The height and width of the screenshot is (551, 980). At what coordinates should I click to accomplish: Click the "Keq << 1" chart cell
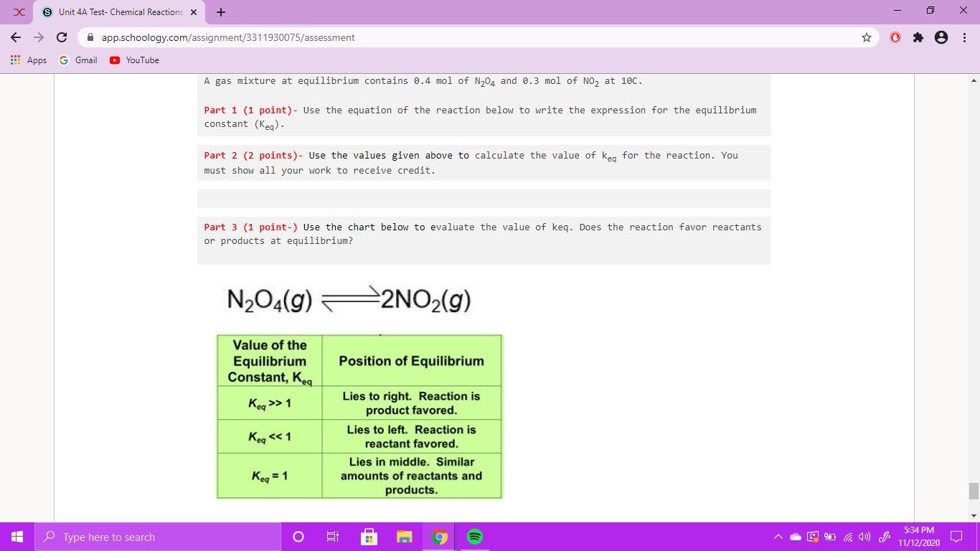270,437
